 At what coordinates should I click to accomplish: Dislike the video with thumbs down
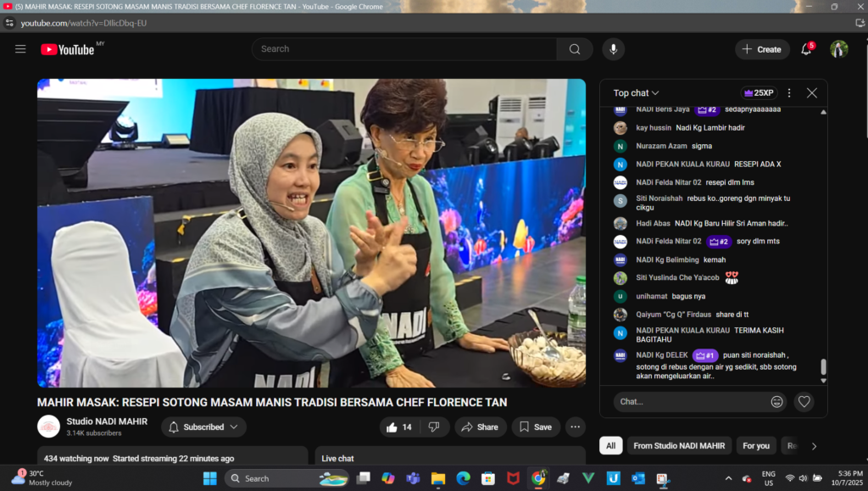point(434,427)
